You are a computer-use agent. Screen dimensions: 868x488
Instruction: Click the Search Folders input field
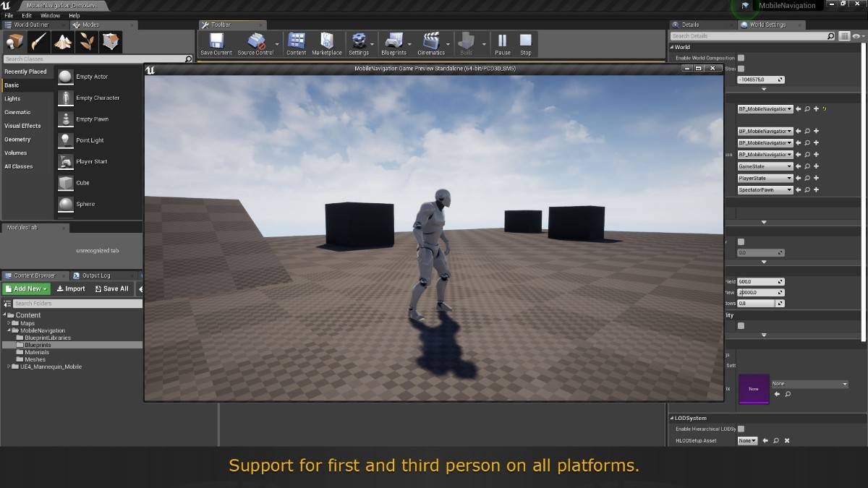click(77, 304)
